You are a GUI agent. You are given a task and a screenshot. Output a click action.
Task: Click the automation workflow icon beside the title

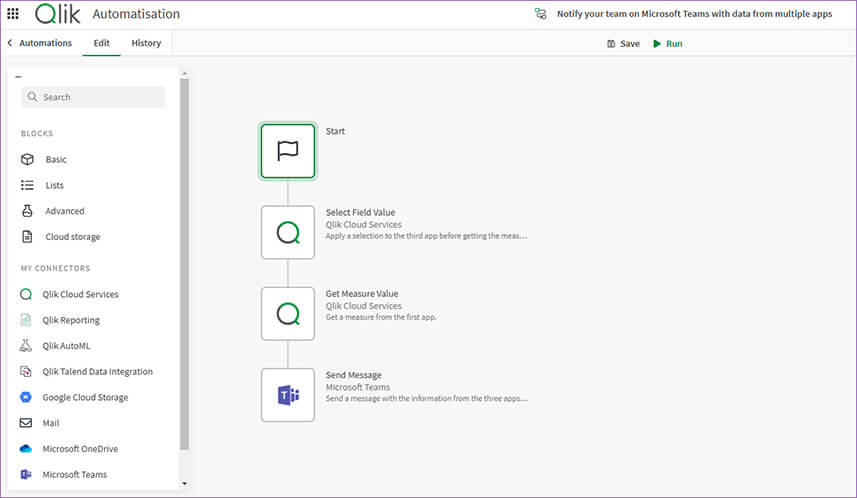tap(541, 14)
